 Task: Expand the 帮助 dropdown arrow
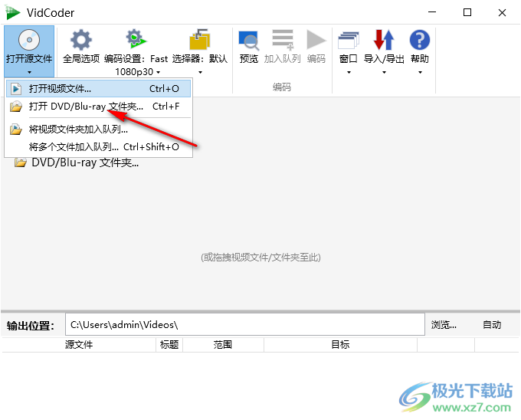click(420, 72)
